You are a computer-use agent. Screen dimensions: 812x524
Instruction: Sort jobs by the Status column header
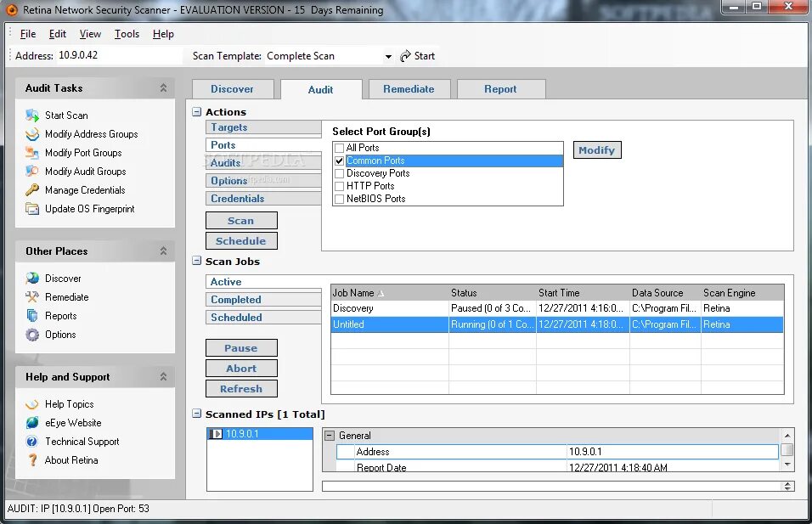493,292
